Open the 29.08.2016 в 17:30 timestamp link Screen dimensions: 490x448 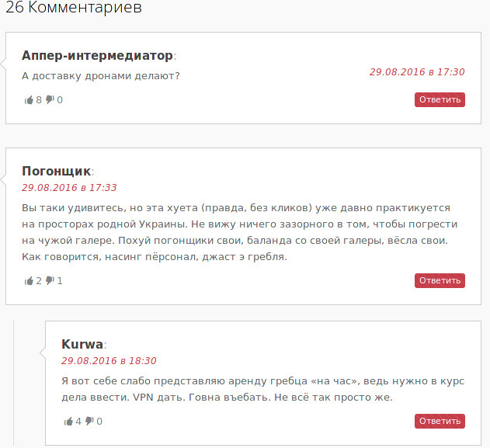(417, 72)
